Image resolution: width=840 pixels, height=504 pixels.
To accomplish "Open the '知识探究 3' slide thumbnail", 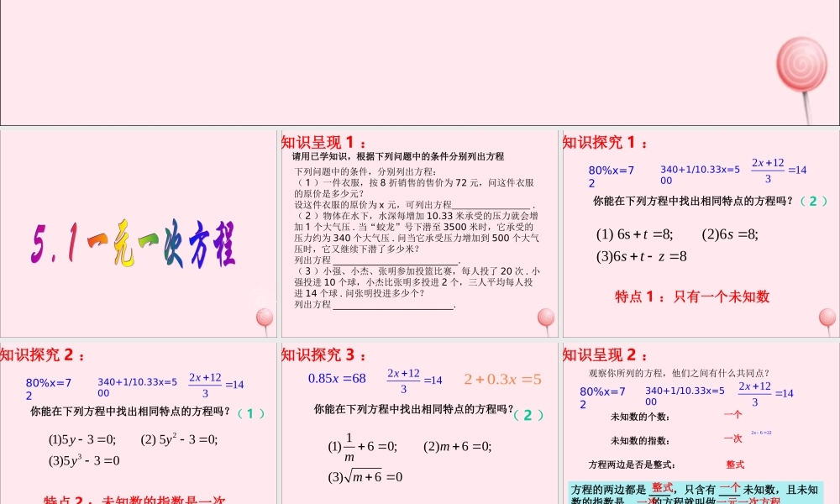I will pos(419,423).
